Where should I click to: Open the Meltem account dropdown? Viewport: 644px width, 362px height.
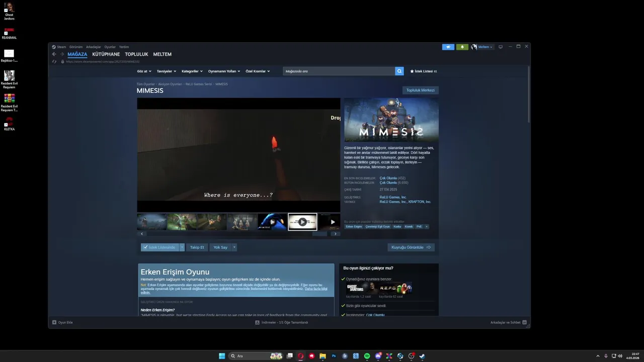point(485,47)
